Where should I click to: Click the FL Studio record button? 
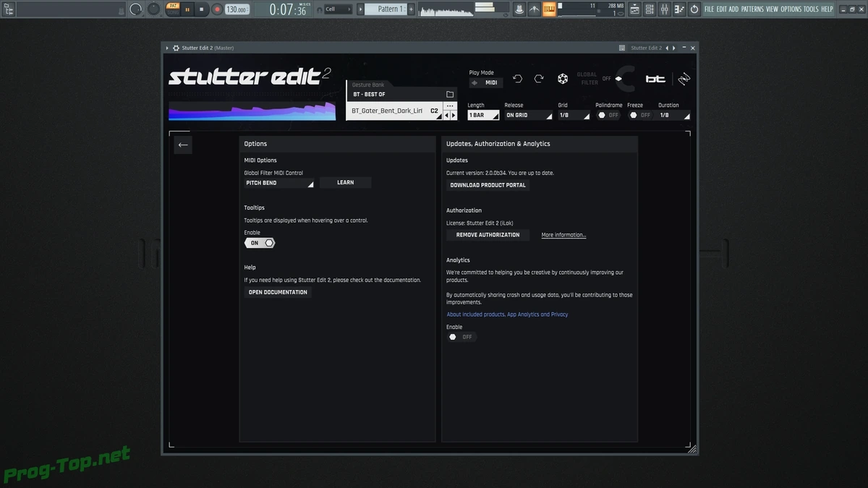click(217, 9)
